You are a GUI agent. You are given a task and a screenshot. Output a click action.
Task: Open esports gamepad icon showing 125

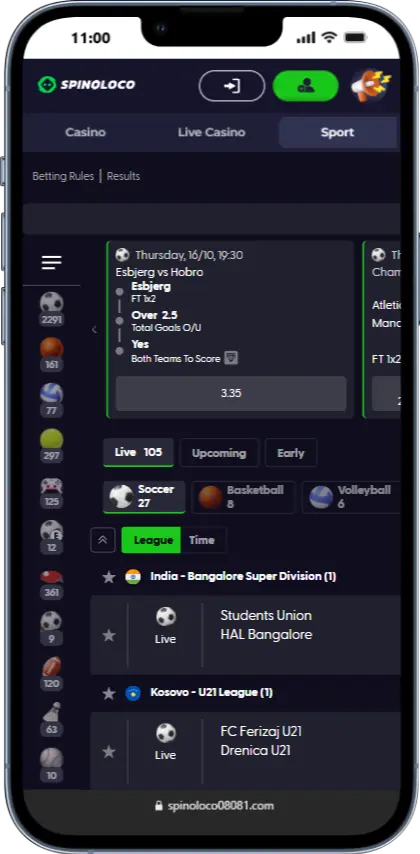pos(51,492)
